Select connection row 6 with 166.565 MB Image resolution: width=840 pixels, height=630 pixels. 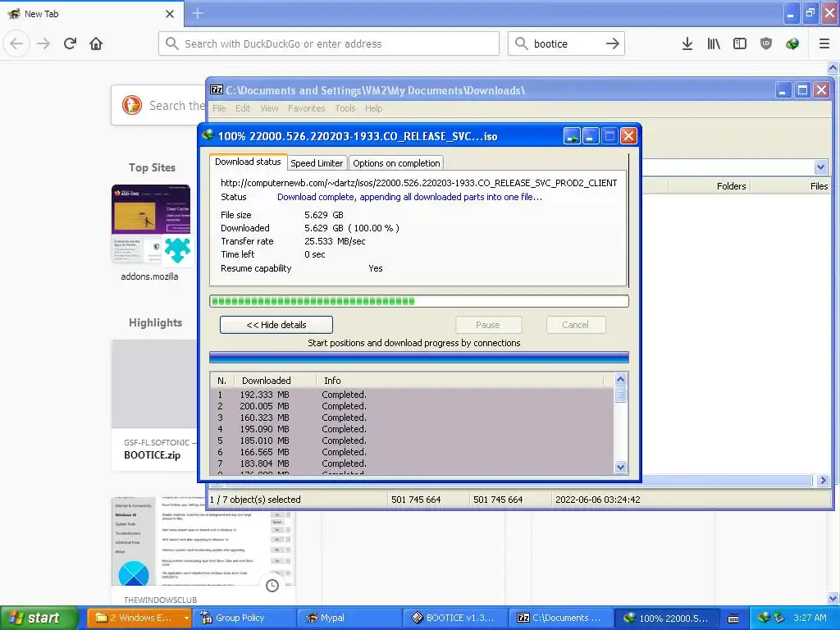412,452
